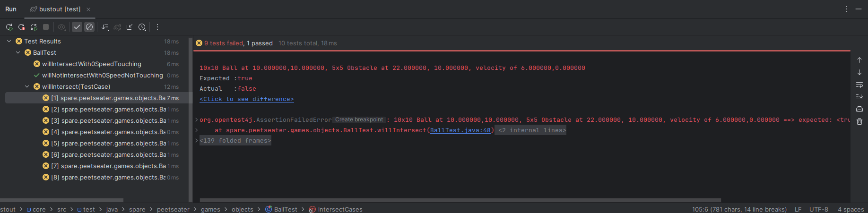The image size is (868, 213).
Task: Collapse the willIntersect(TestCase) node
Action: (x=27, y=87)
